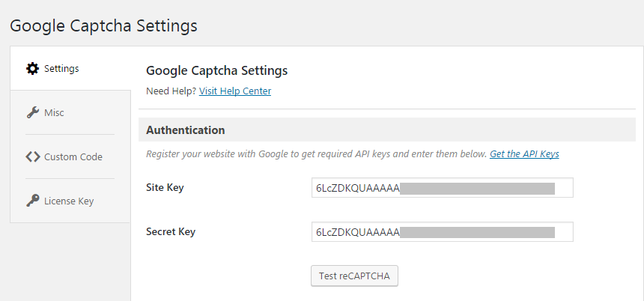
Task: Click the Need Help? text
Action: pos(171,91)
